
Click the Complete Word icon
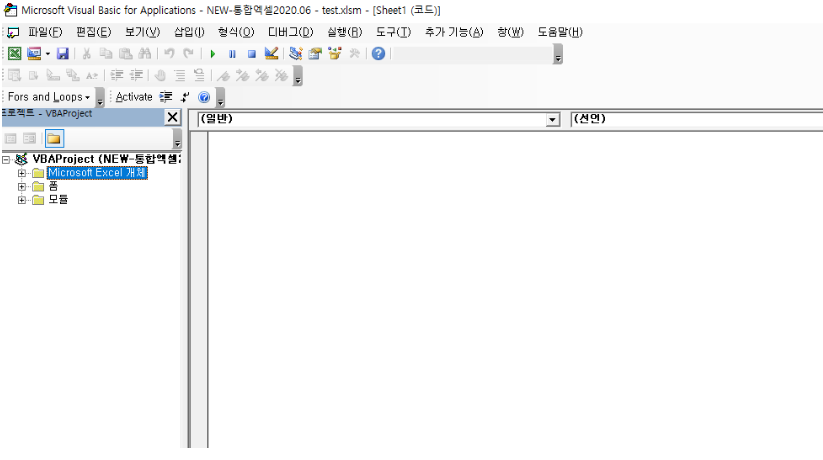point(92,76)
